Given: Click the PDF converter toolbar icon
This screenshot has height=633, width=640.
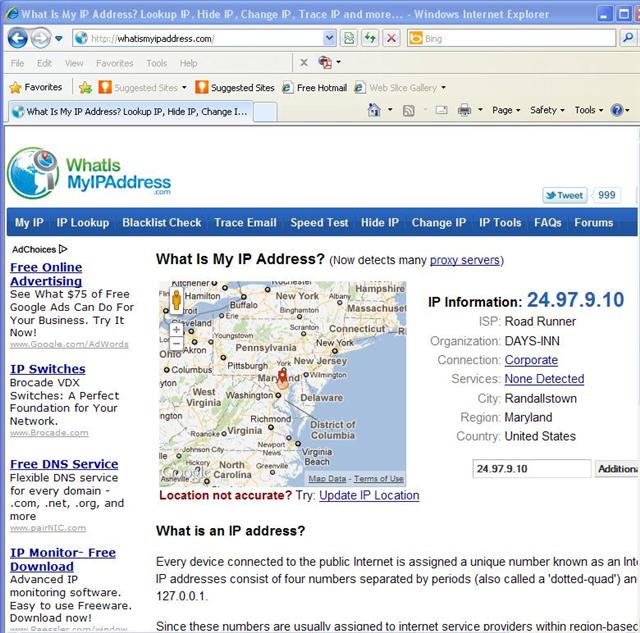Looking at the screenshot, I should click(x=325, y=62).
